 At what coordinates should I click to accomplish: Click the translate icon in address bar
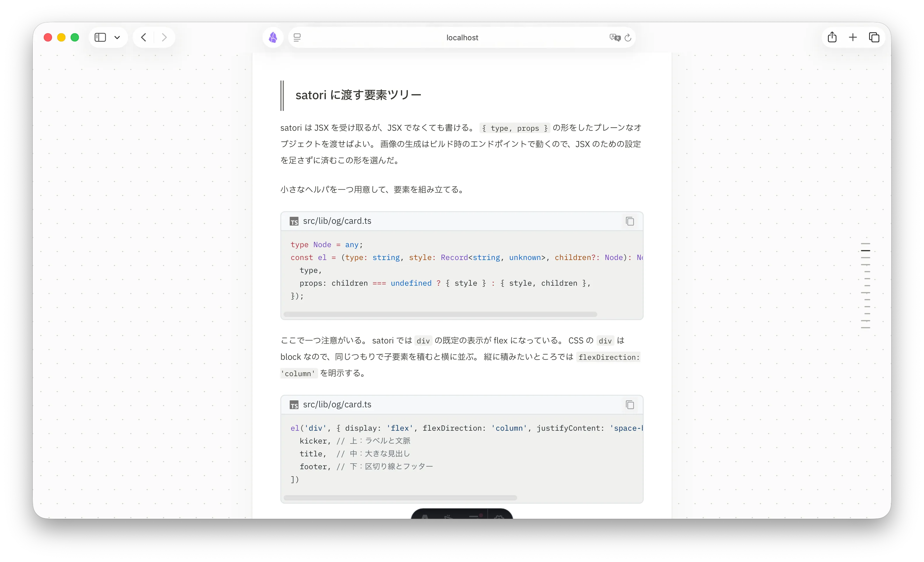[615, 37]
